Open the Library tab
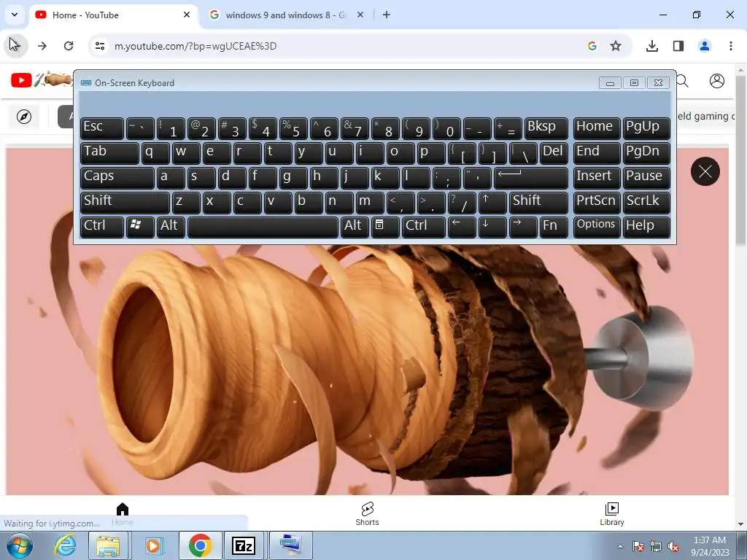This screenshot has width=747, height=560. pos(612,514)
